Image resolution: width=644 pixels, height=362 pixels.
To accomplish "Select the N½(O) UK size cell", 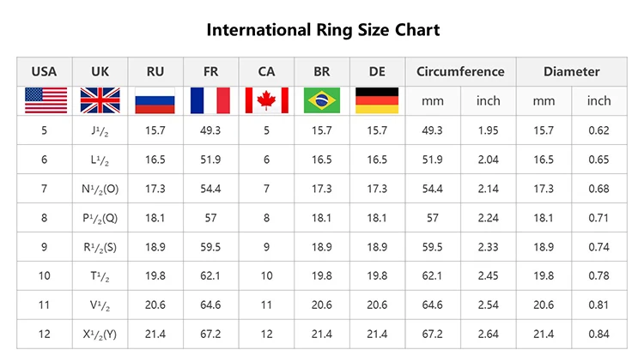I will coord(100,189).
